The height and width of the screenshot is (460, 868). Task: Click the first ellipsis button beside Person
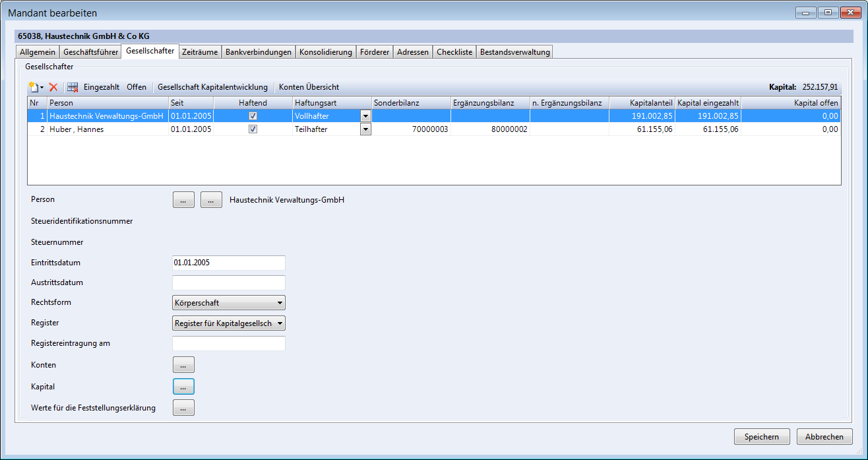(x=183, y=200)
